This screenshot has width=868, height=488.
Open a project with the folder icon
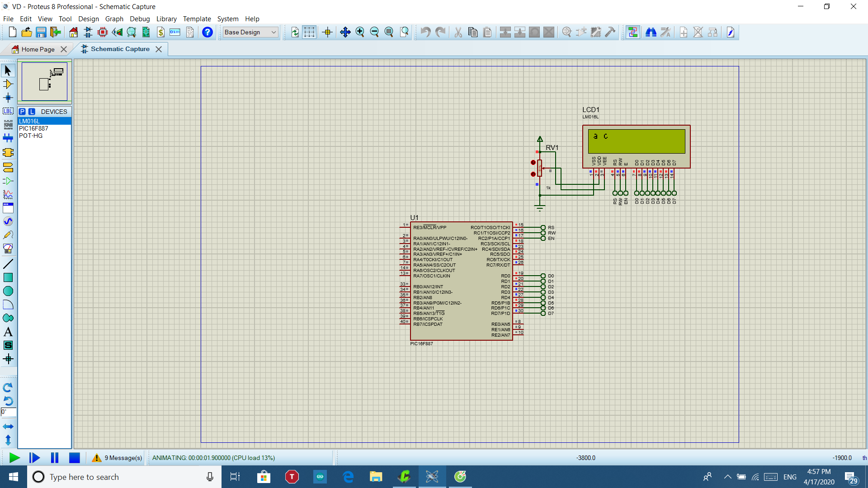(27, 32)
